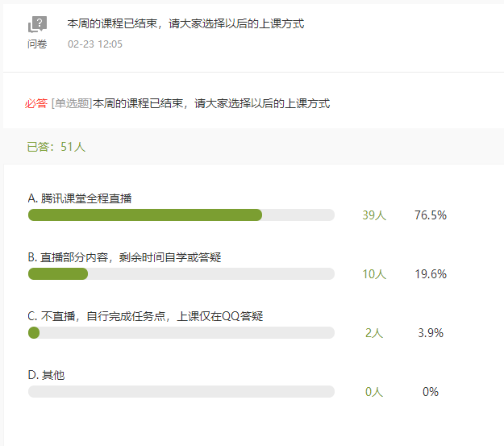
Task: Click the 2人 vote count
Action: [374, 333]
